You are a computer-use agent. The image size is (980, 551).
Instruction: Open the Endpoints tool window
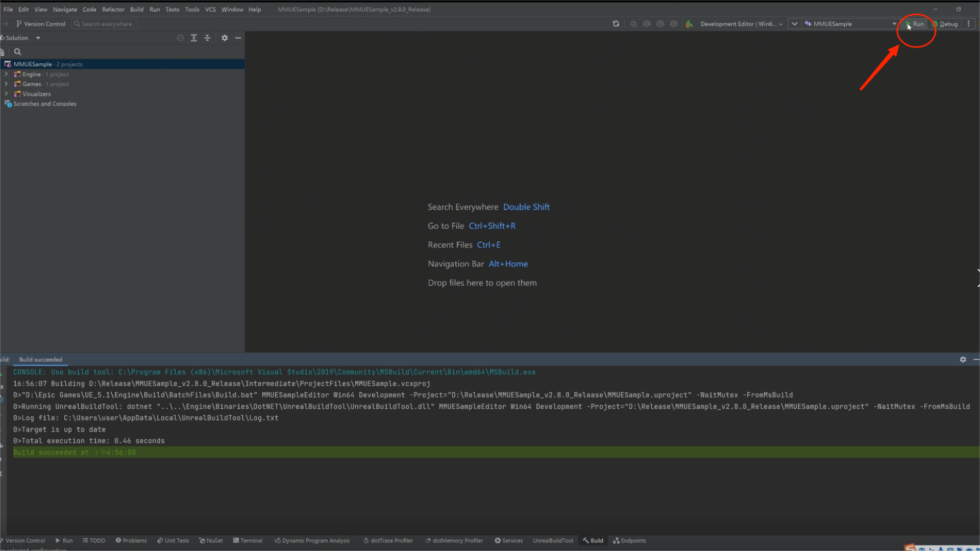click(x=629, y=540)
